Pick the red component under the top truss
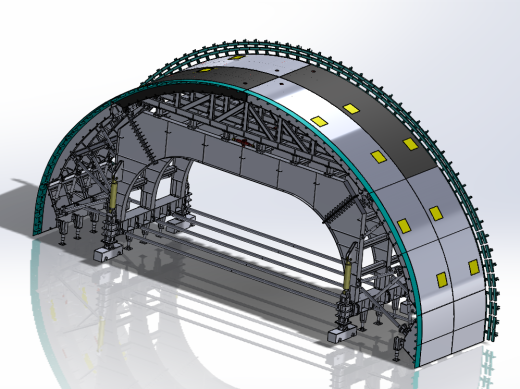This screenshot has height=389, width=520. tap(243, 142)
